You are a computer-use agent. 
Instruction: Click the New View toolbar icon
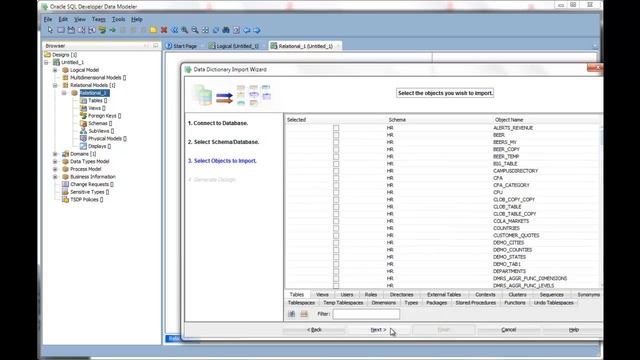click(x=71, y=30)
